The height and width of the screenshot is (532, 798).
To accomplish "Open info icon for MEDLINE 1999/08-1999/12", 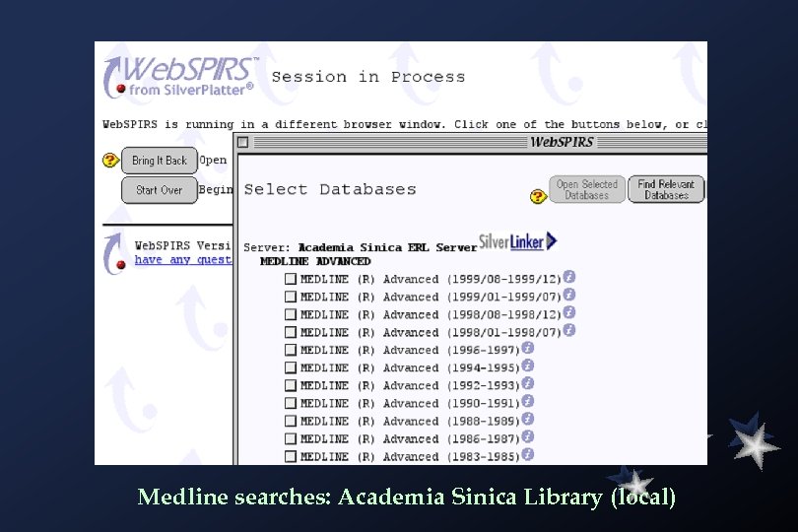I will click(x=569, y=277).
